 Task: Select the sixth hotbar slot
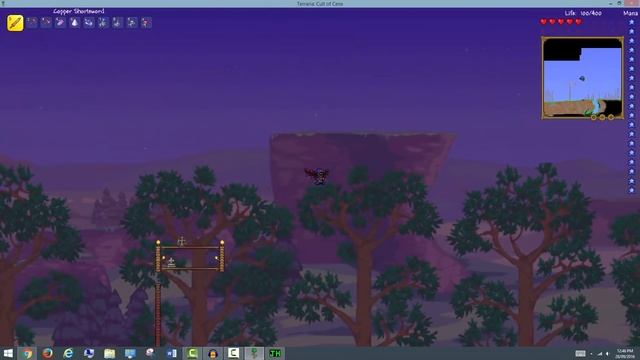(x=89, y=22)
